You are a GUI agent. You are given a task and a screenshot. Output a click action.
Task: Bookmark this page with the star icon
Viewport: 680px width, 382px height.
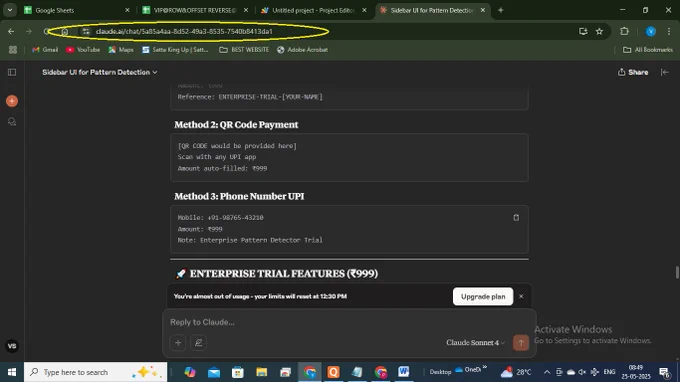point(599,31)
